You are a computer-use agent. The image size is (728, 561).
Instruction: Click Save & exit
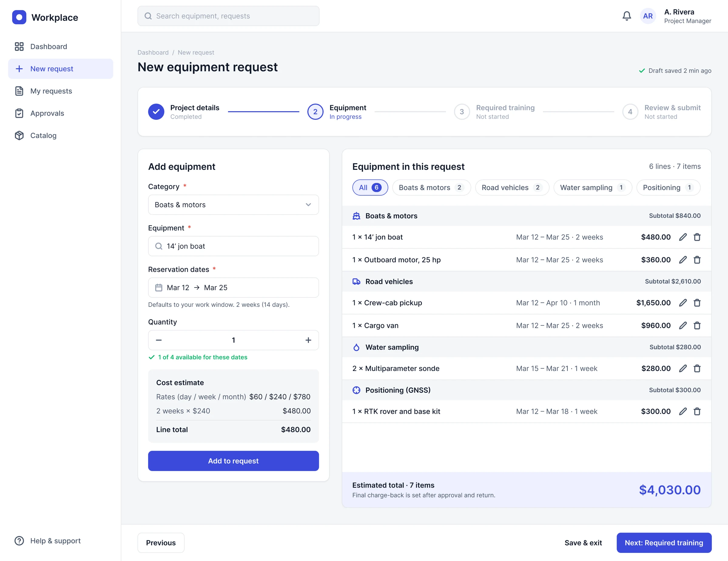(x=583, y=543)
